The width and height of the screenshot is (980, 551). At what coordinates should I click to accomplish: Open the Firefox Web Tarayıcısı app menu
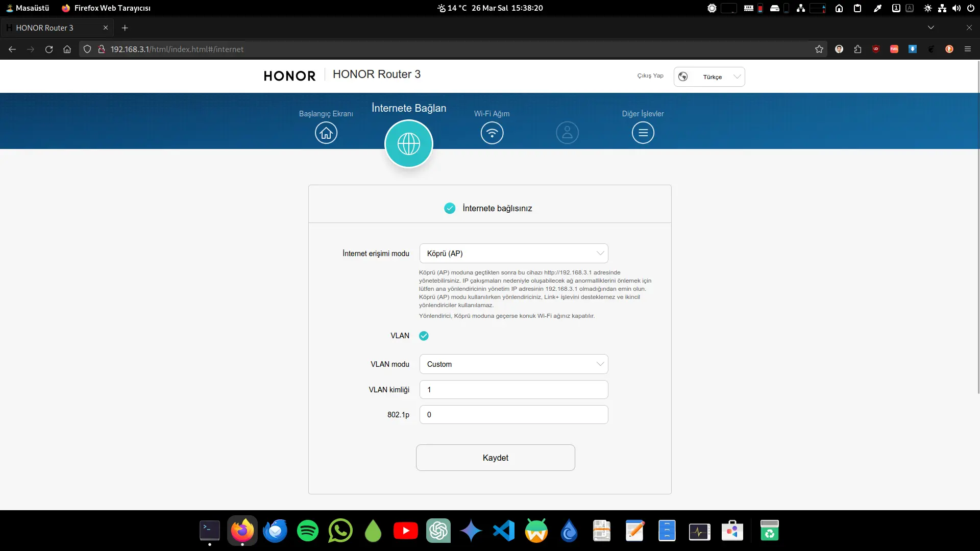pos(106,8)
